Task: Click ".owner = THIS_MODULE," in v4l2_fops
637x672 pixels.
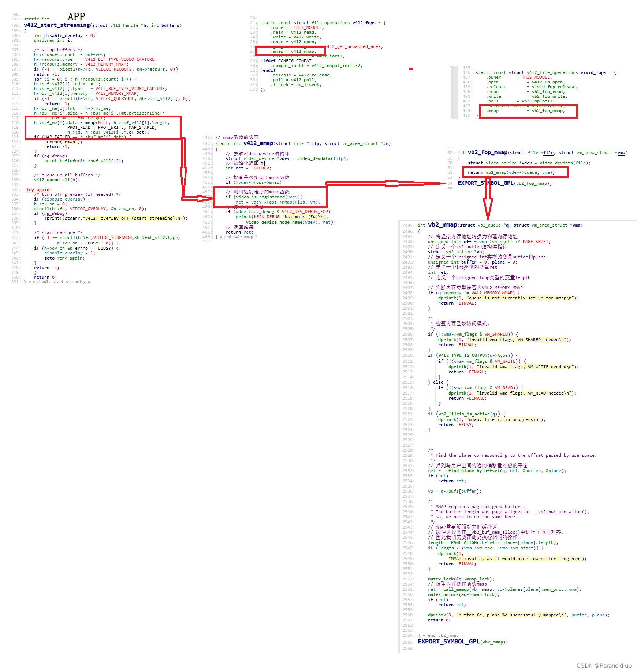Action: coord(297,27)
